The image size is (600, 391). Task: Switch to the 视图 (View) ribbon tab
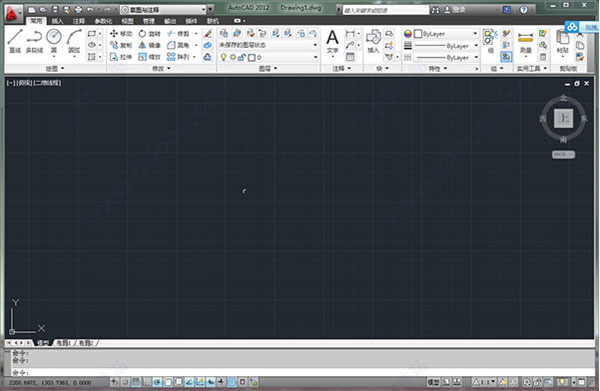pyautogui.click(x=127, y=21)
